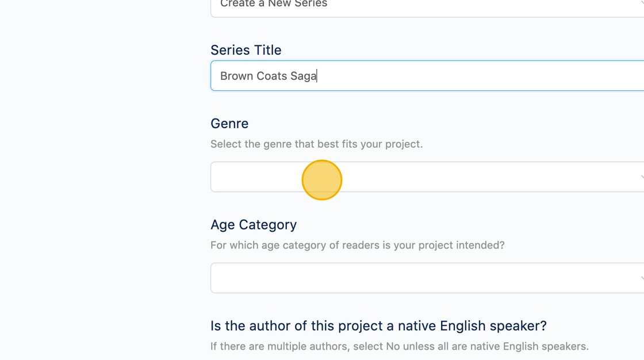Image resolution: width=644 pixels, height=360 pixels.
Task: Click the Age Category dropdown chevron arrow
Action: point(641,278)
